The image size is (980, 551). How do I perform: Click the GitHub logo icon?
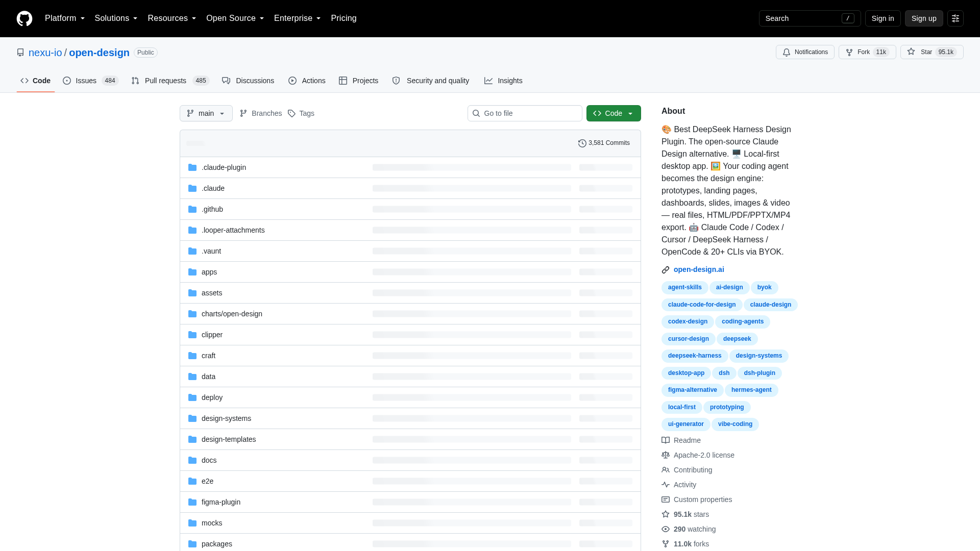click(24, 18)
